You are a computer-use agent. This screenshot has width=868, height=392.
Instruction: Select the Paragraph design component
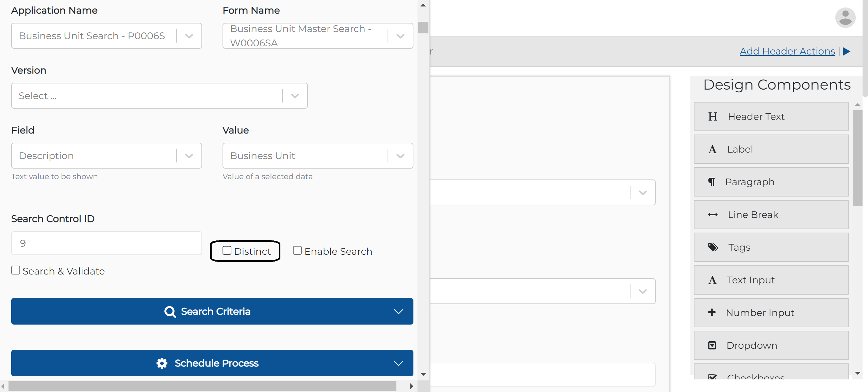771,182
